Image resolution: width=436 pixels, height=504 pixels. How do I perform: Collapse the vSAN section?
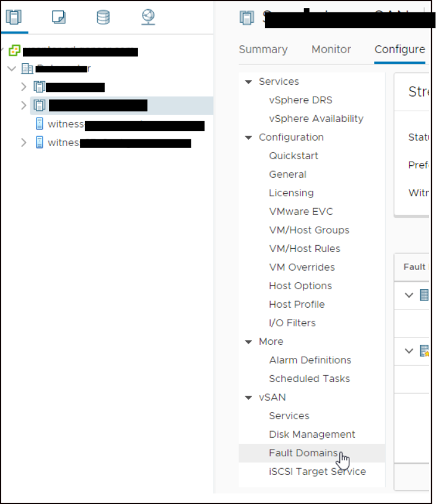click(x=248, y=398)
